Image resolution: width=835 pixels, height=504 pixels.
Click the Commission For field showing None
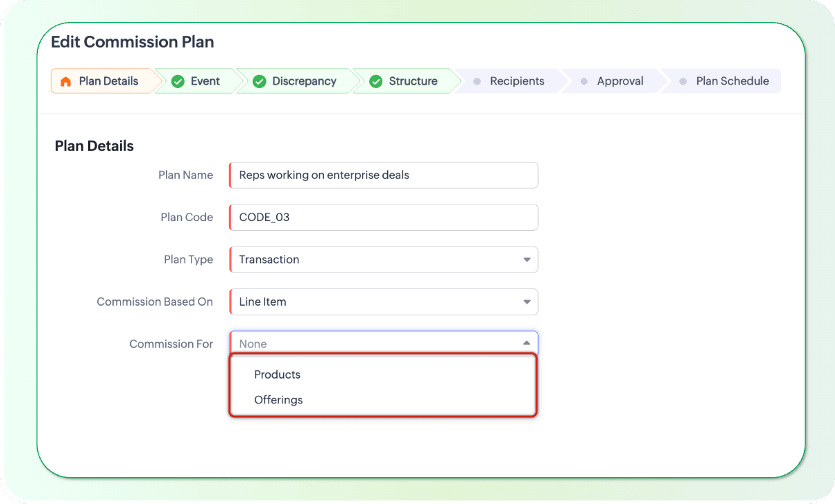point(383,343)
